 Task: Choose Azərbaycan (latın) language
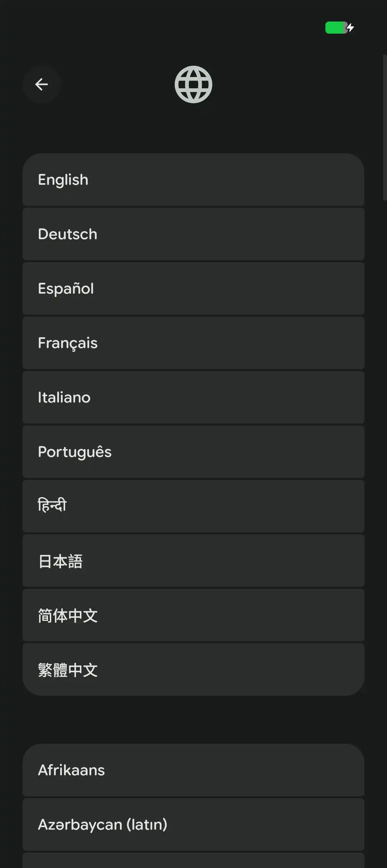[193, 824]
